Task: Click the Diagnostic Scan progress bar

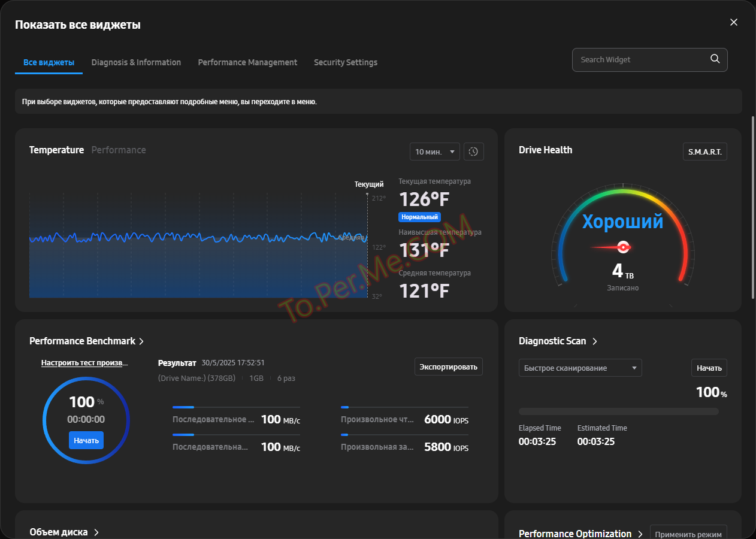Action: point(618,411)
